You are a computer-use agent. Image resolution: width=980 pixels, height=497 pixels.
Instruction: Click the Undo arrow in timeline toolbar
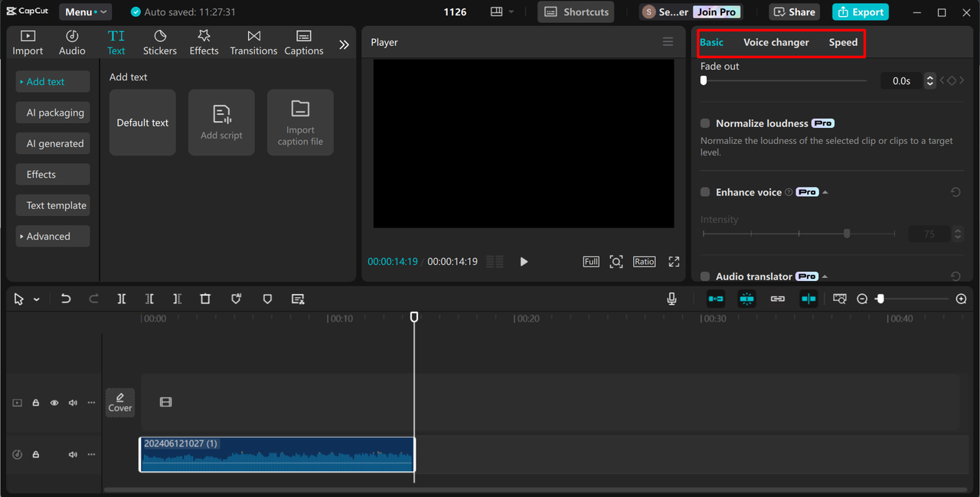tap(66, 299)
